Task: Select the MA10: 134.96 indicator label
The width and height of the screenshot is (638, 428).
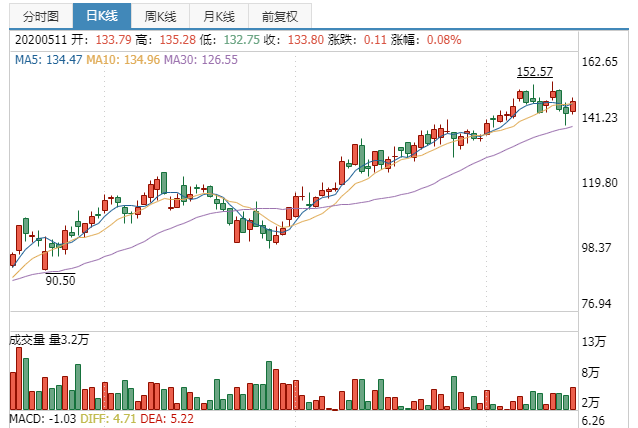Action: click(x=123, y=60)
